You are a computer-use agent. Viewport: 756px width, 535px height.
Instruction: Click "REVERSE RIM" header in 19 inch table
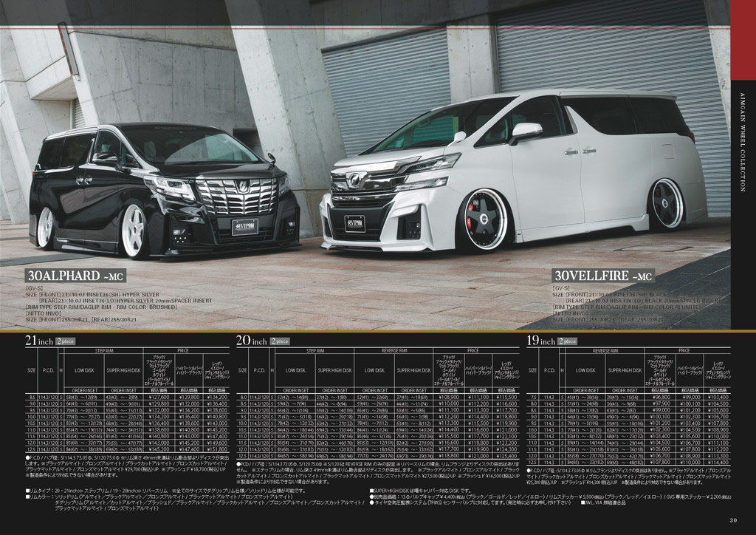[605, 351]
